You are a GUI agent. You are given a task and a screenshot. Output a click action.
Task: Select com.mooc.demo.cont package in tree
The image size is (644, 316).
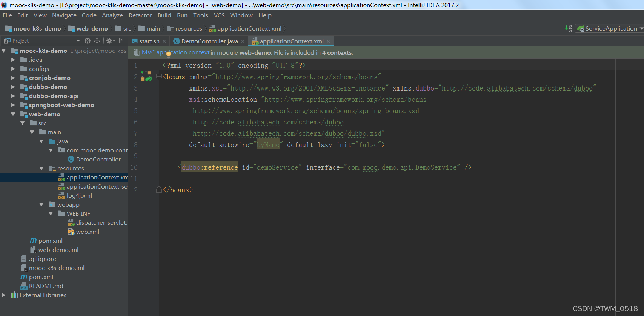93,150
